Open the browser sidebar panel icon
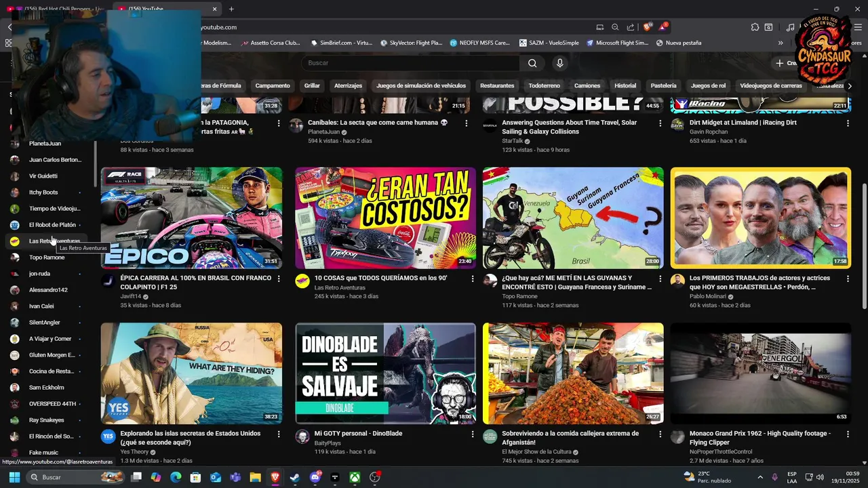The height and width of the screenshot is (488, 868). click(768, 27)
